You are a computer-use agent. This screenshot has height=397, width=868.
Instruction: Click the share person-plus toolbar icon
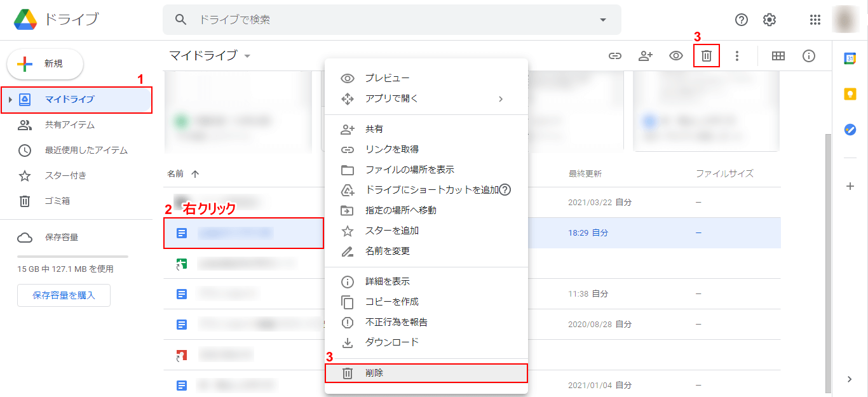click(x=646, y=56)
